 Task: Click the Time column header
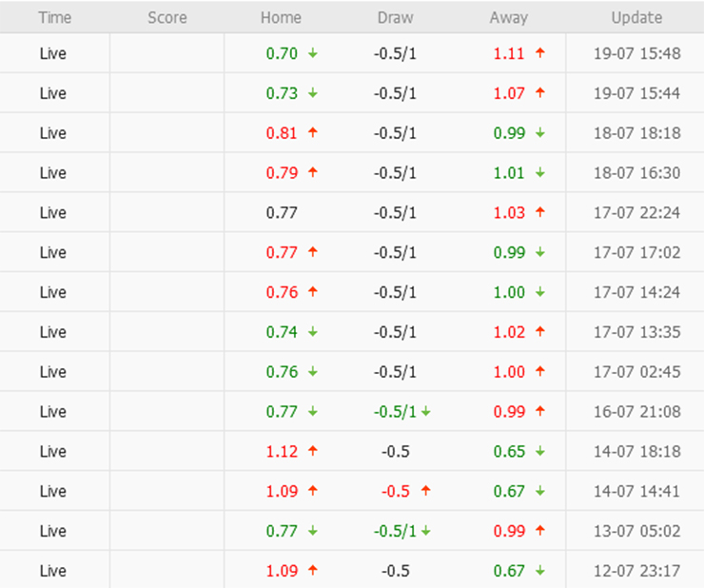pyautogui.click(x=54, y=17)
